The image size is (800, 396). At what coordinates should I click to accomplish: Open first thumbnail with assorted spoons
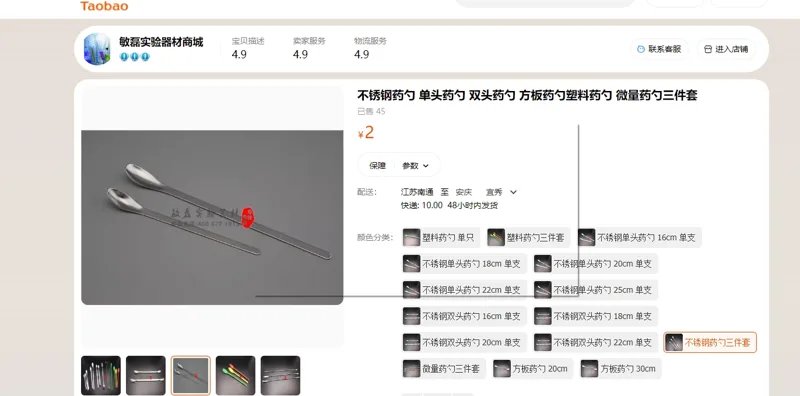(x=101, y=376)
